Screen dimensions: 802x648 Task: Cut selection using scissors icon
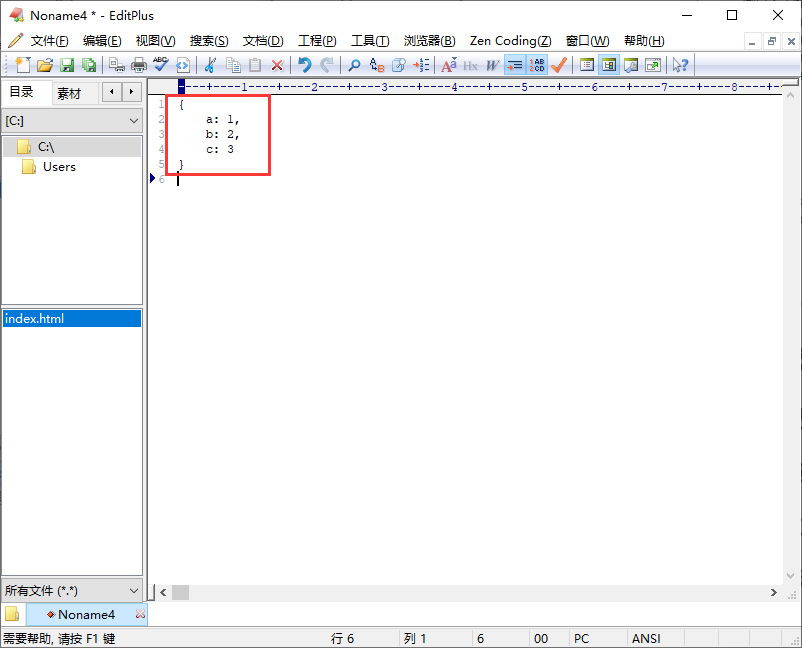click(211, 65)
